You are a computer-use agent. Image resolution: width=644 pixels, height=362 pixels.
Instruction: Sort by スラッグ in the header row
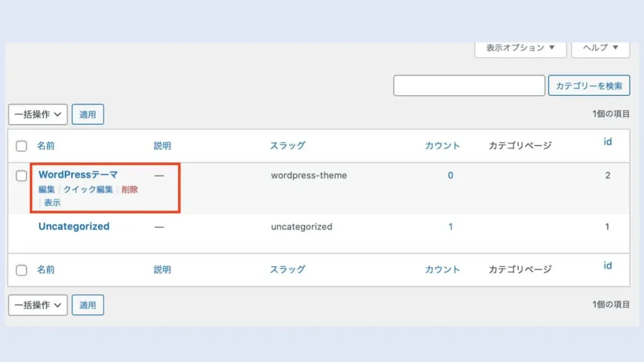click(287, 146)
